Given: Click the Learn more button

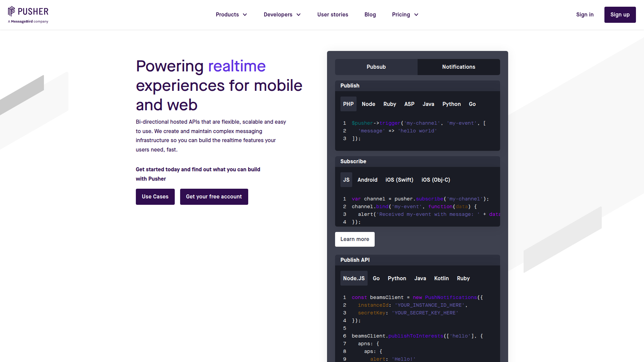Looking at the screenshot, I should (x=355, y=239).
